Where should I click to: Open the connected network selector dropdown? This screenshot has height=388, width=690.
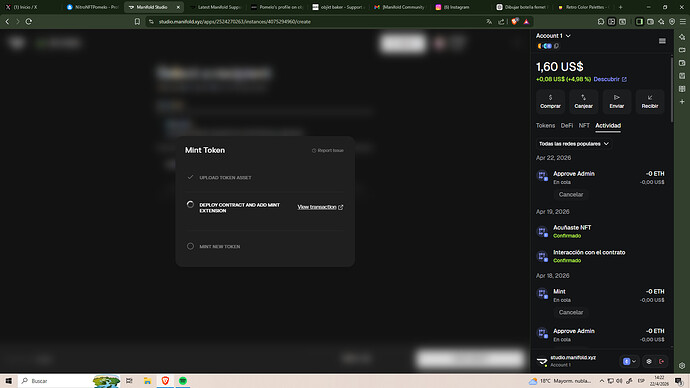click(x=630, y=361)
